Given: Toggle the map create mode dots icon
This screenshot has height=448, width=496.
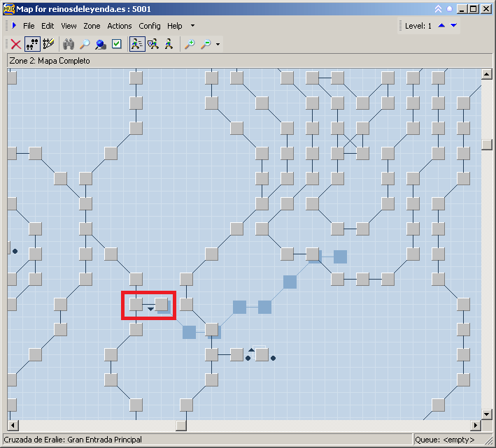Looking at the screenshot, I should pos(32,44).
